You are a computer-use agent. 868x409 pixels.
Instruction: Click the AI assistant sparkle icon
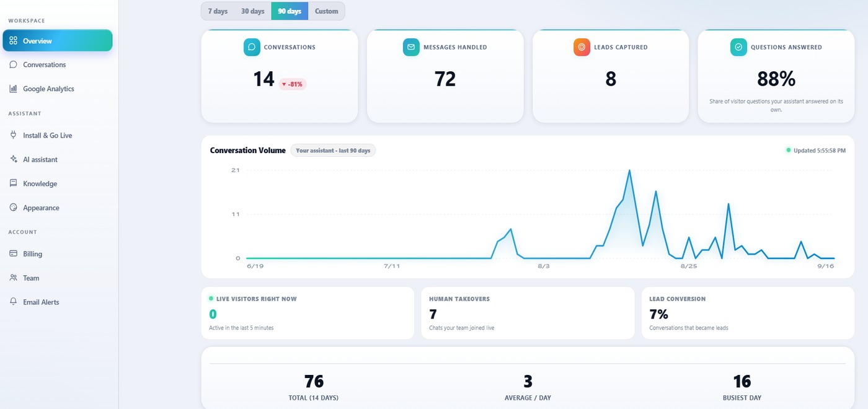coord(13,159)
